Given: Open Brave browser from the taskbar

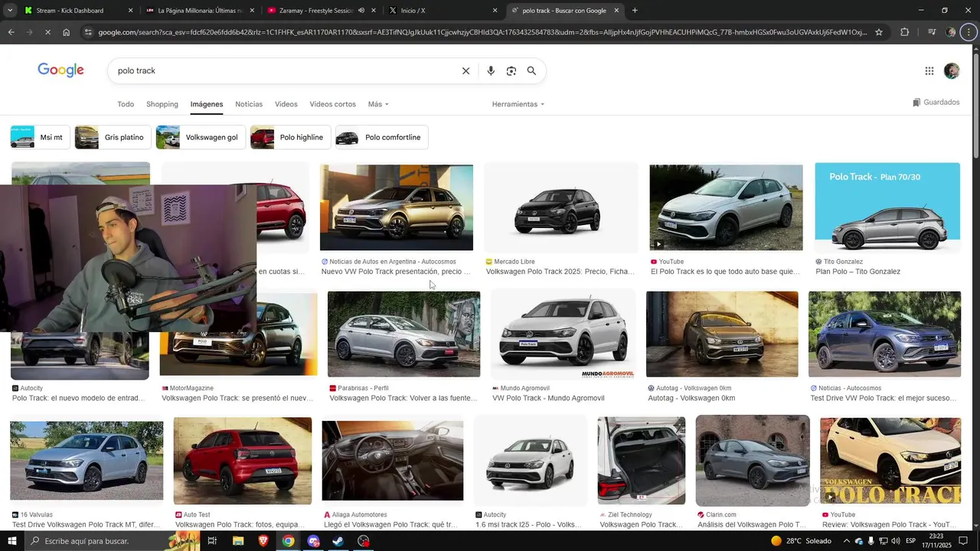Looking at the screenshot, I should [x=263, y=541].
